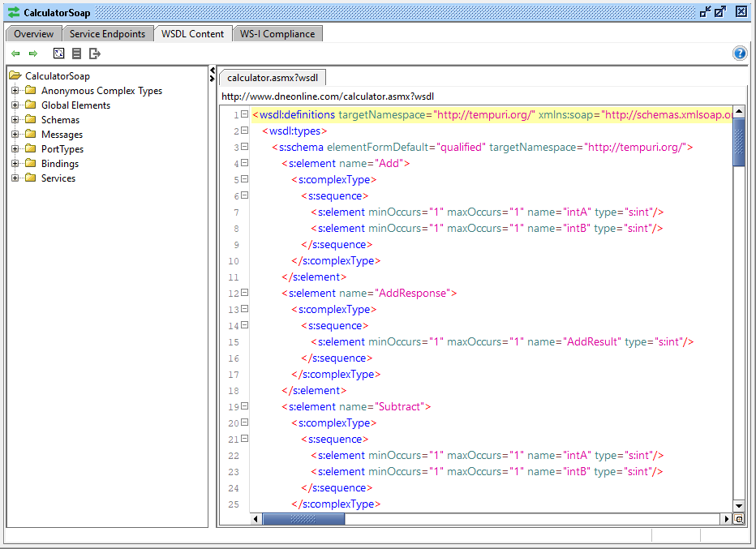Screen dimensions: 756x549
Task: Click the document list toolbar icon
Action: [x=76, y=54]
